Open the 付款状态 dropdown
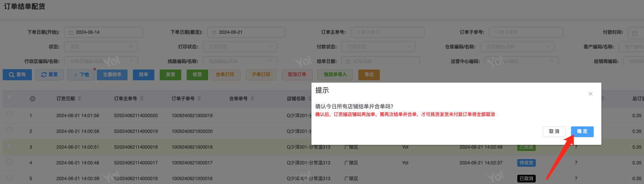Screen dimensions: 644x184 point(378,47)
